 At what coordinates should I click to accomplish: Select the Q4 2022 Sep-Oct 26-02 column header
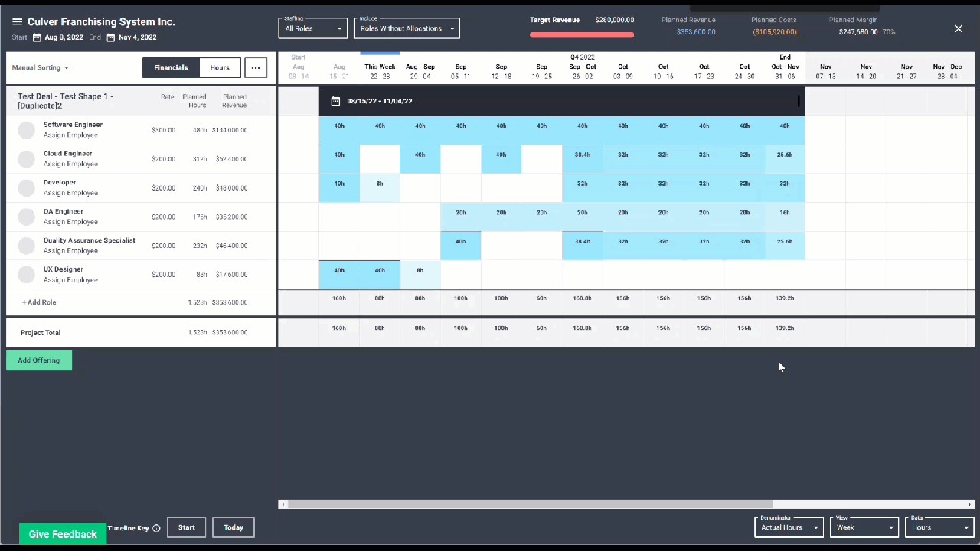583,67
